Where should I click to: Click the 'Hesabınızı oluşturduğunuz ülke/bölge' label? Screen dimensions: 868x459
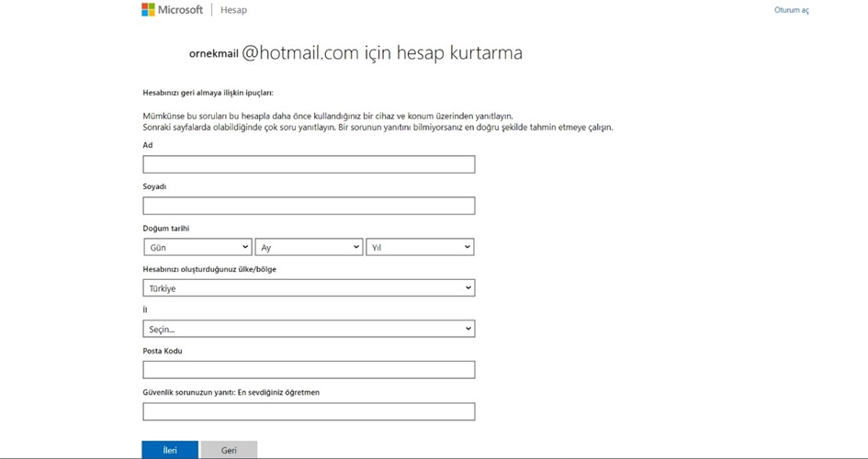(x=209, y=269)
